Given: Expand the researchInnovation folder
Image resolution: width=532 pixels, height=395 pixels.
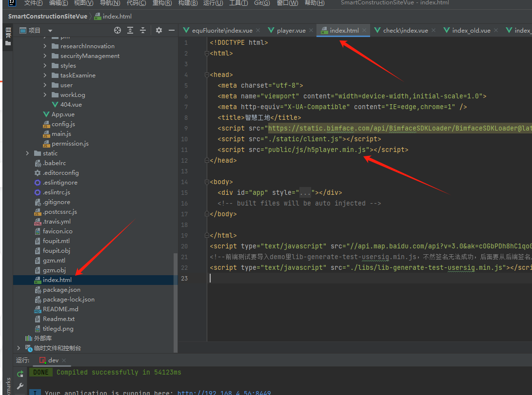Looking at the screenshot, I should [x=45, y=46].
